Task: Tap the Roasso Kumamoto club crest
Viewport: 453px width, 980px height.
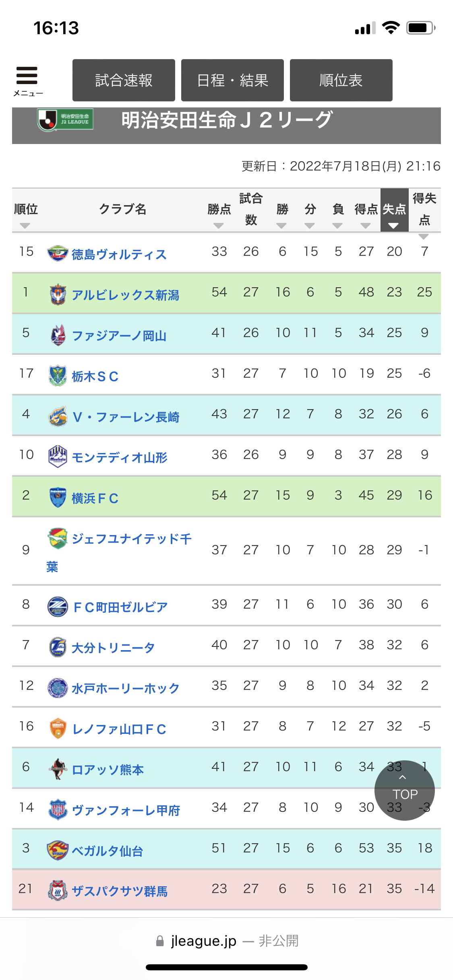Action: click(x=58, y=769)
